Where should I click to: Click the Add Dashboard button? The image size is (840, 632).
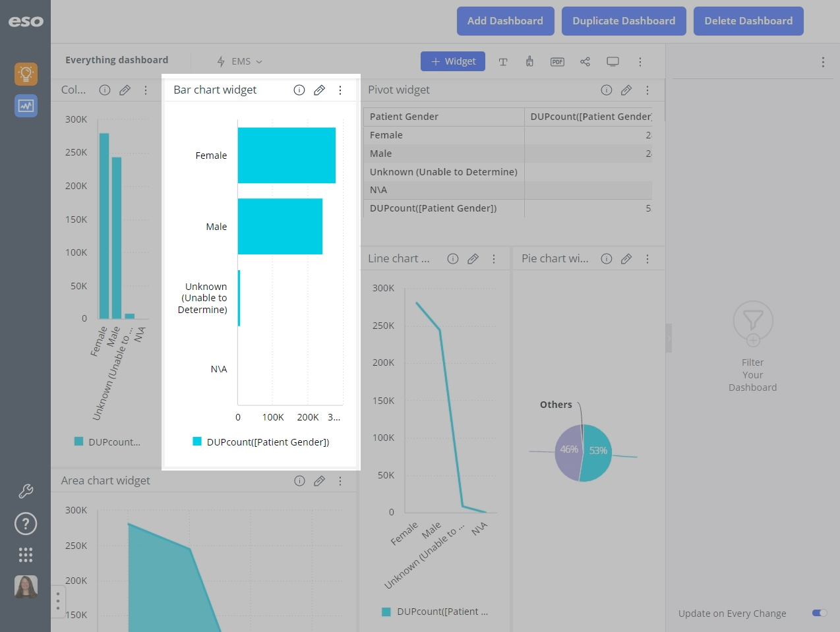click(505, 21)
